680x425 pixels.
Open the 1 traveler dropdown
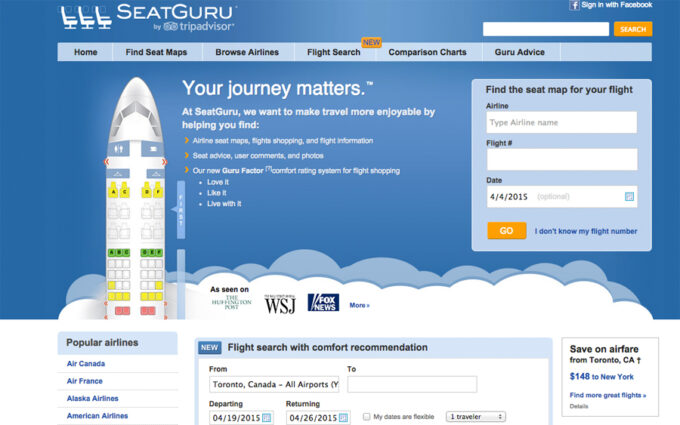(476, 416)
